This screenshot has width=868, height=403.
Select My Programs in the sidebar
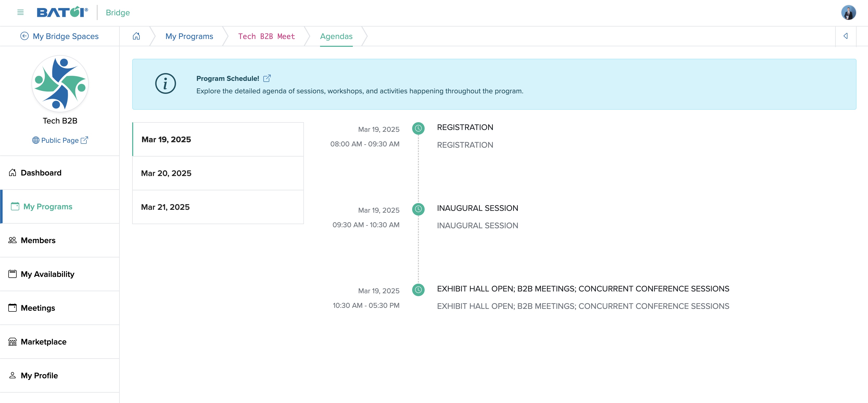pos(60,206)
